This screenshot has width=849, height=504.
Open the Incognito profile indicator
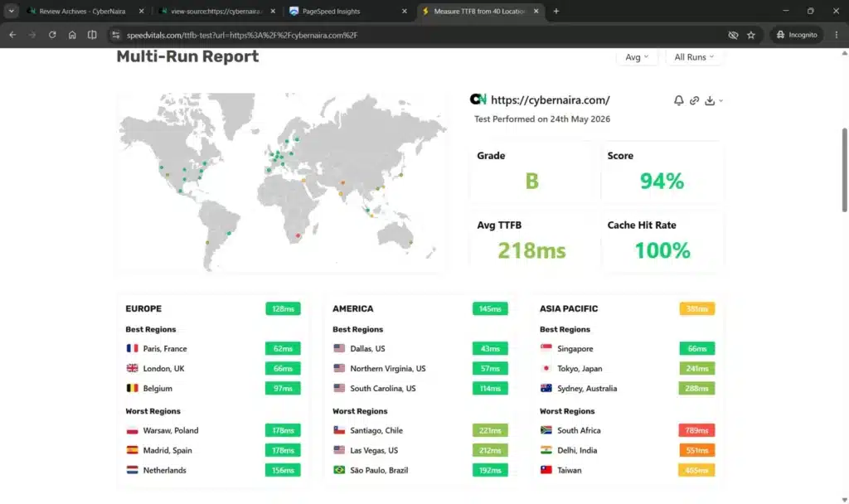click(797, 35)
